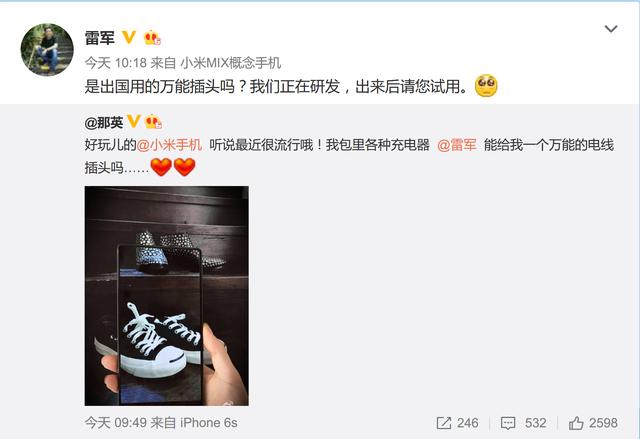Click the verified V badge next to 那英
The width and height of the screenshot is (640, 439).
133,121
